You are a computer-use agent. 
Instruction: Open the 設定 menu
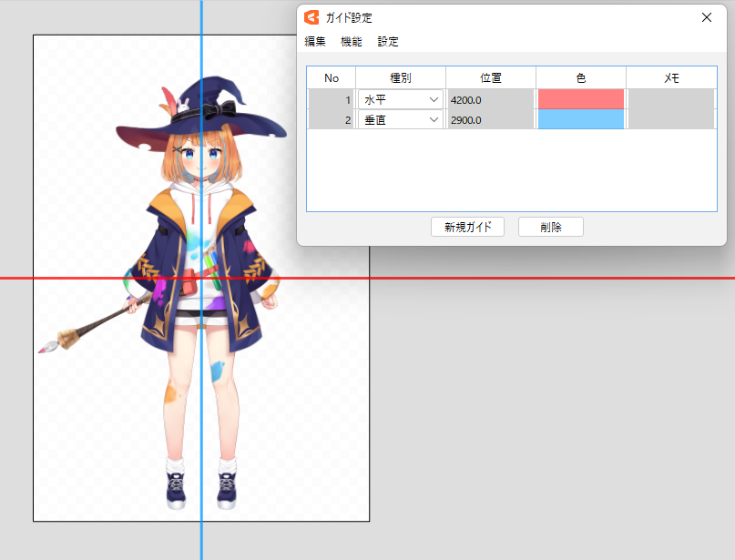pos(388,42)
